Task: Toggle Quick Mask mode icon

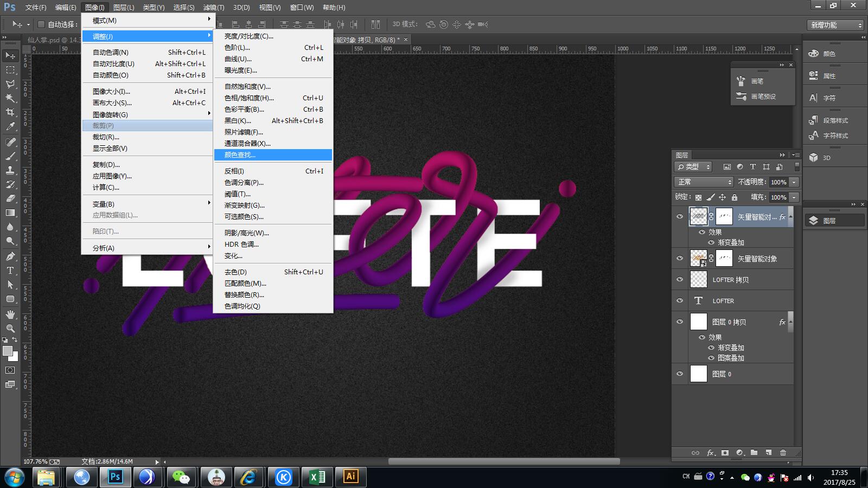Action: [x=10, y=370]
